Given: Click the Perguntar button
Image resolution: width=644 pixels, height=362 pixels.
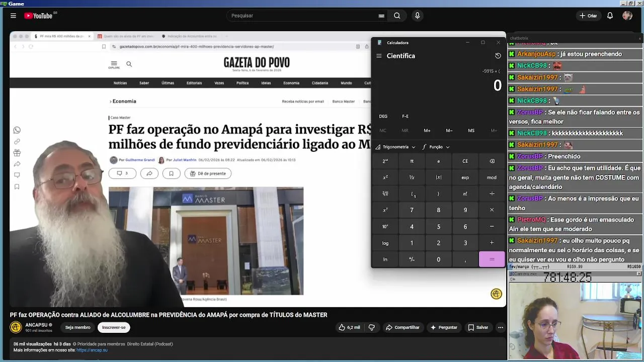Looking at the screenshot, I should coord(443,327).
